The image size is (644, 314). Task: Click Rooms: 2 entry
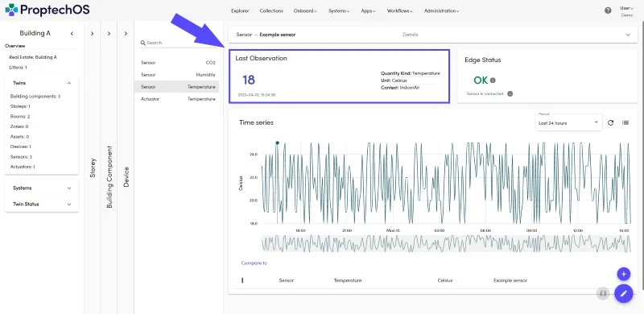point(19,117)
